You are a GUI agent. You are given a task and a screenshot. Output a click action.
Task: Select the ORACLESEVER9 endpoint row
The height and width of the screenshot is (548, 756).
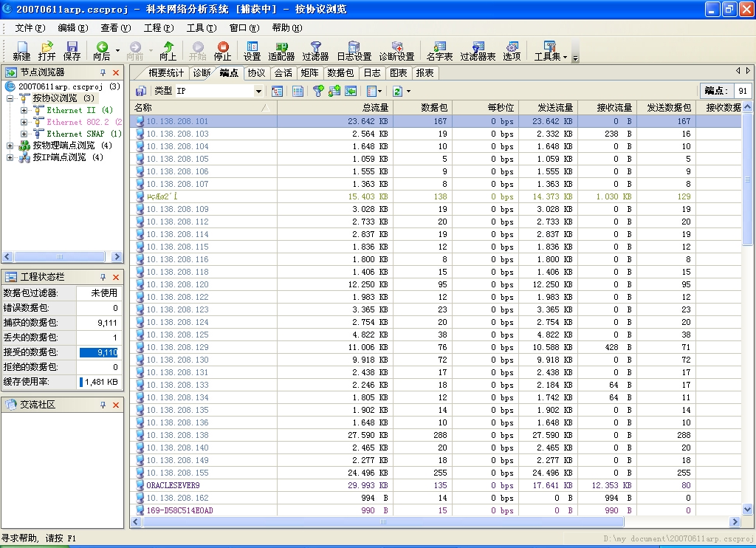pyautogui.click(x=173, y=485)
